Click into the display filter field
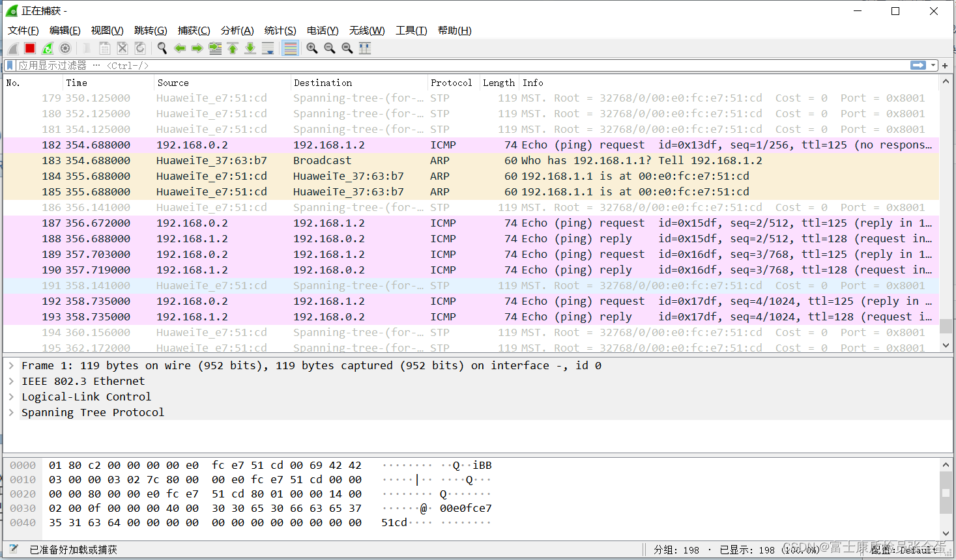956x560 pixels. [x=463, y=65]
